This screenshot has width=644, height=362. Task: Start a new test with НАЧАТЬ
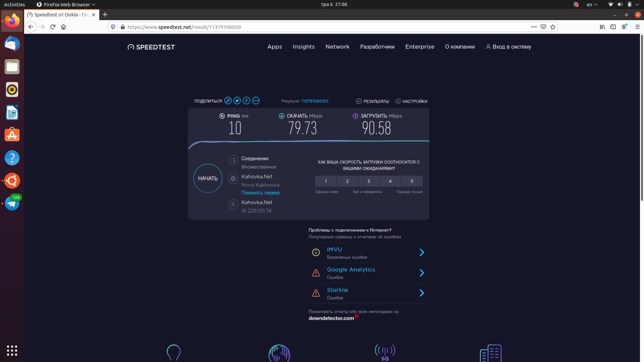208,178
